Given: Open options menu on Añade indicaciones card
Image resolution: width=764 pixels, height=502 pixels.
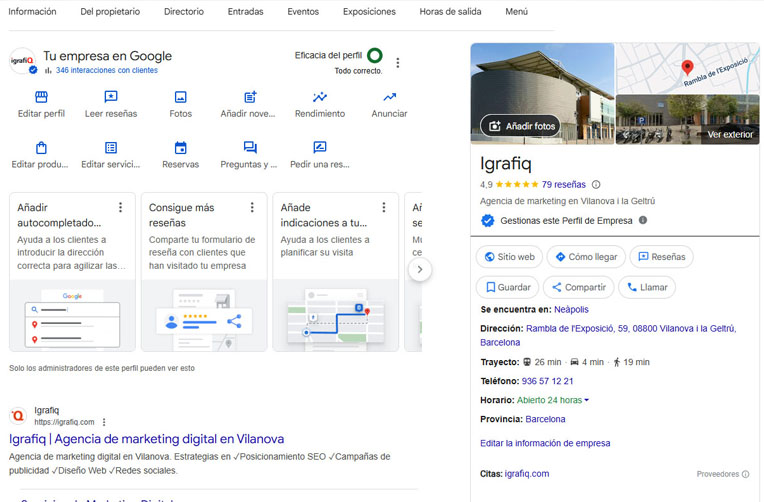Looking at the screenshot, I should point(384,208).
